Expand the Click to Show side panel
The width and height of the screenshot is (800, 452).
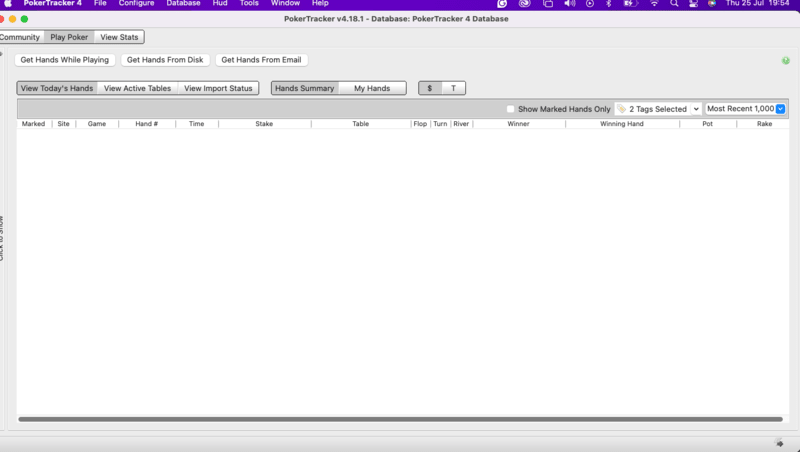[2, 238]
